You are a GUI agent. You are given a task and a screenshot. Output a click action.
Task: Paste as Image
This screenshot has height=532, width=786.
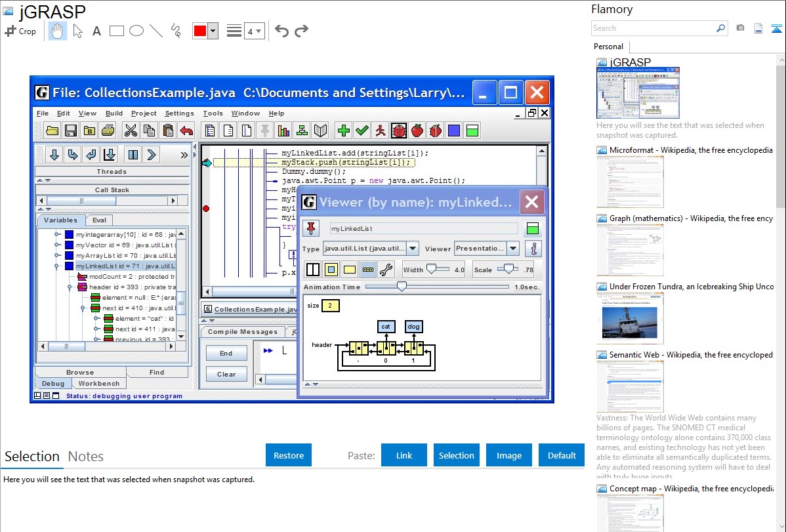(x=508, y=455)
